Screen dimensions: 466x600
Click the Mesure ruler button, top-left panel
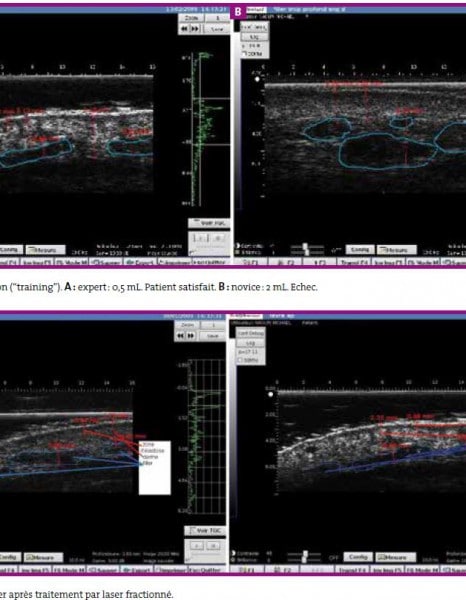(x=46, y=250)
